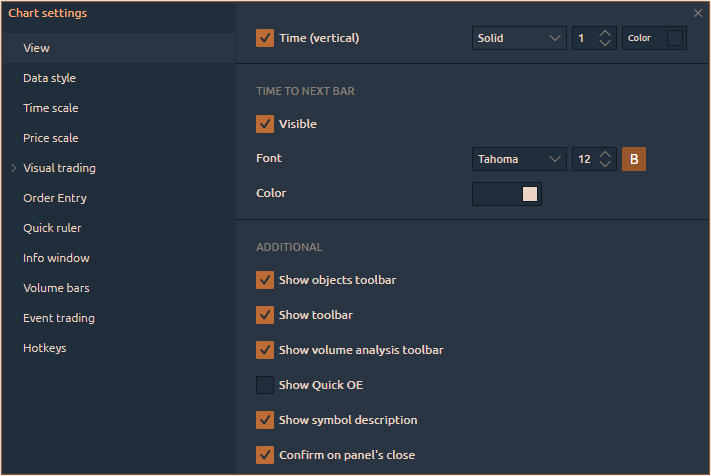Go to the Hotkeys settings section
Screen dimensions: 711x476
[x=45, y=348]
